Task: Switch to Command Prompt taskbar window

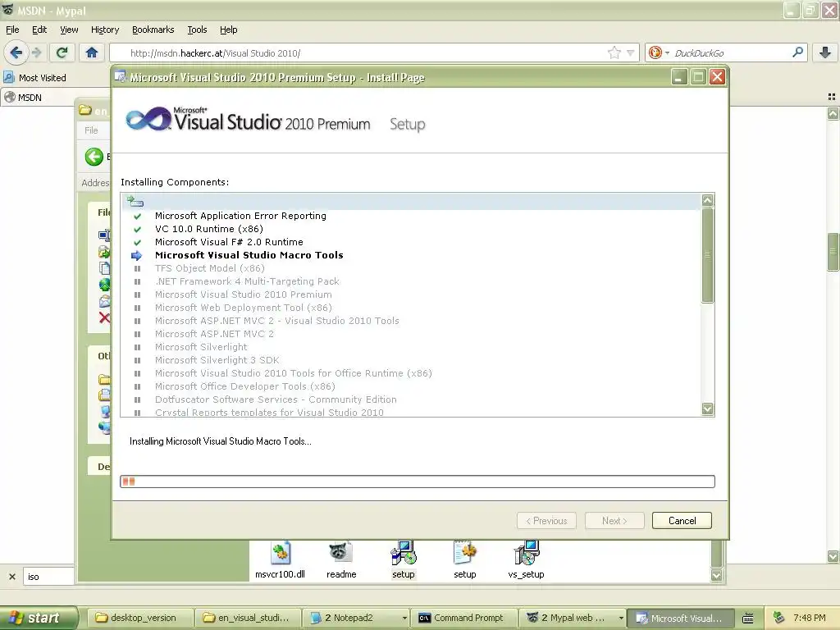Action: 464,619
